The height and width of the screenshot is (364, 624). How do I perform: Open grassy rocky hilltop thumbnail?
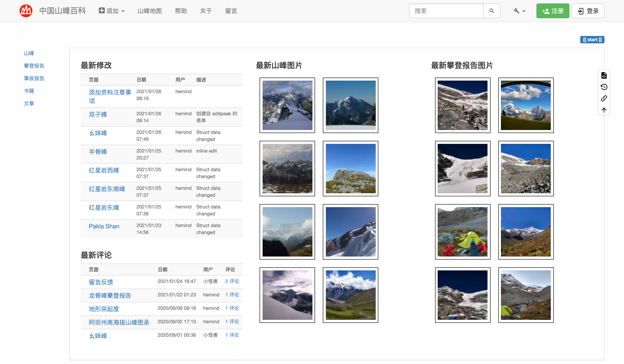pos(350,168)
